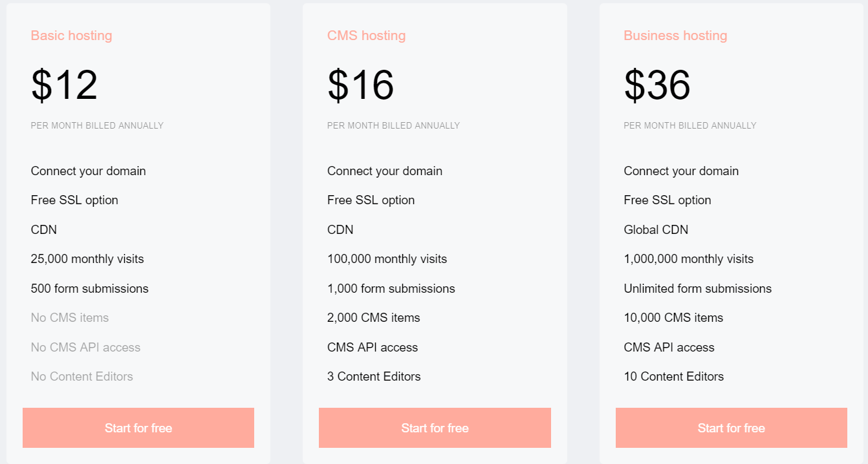Screen dimensions: 868x464
Task: Click the No CMS items feature
Action: pyautogui.click(x=69, y=317)
